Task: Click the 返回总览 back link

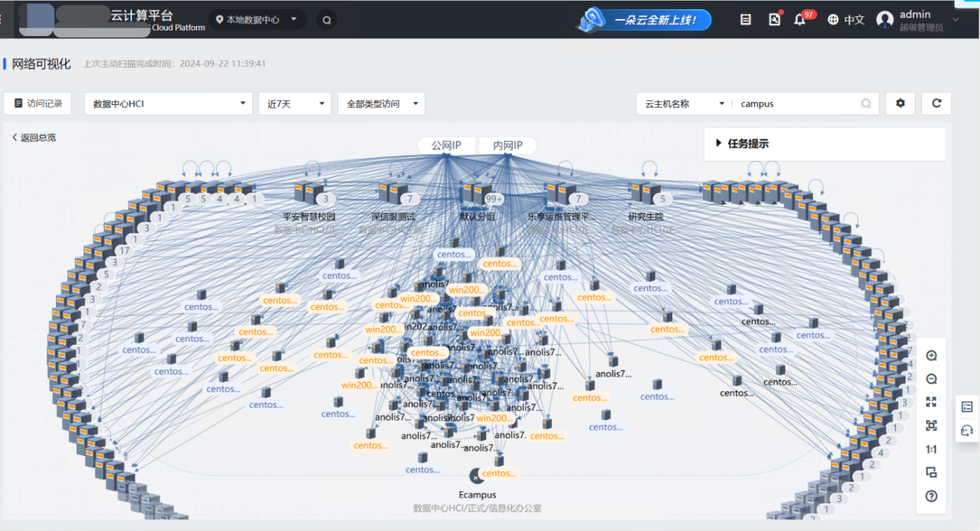Action: pos(34,138)
